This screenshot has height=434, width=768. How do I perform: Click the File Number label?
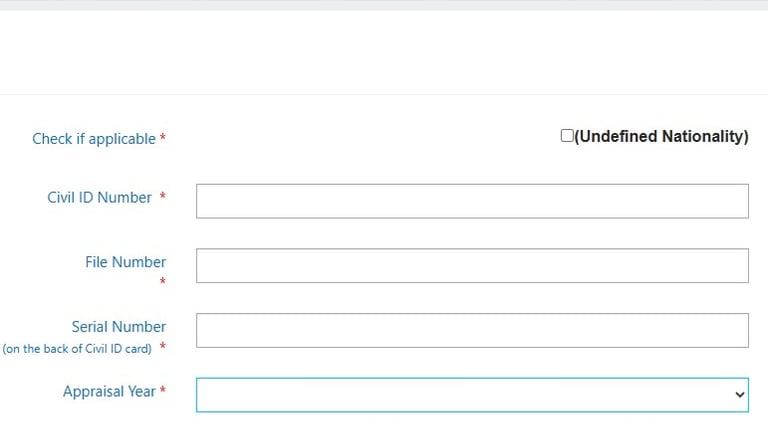125,262
